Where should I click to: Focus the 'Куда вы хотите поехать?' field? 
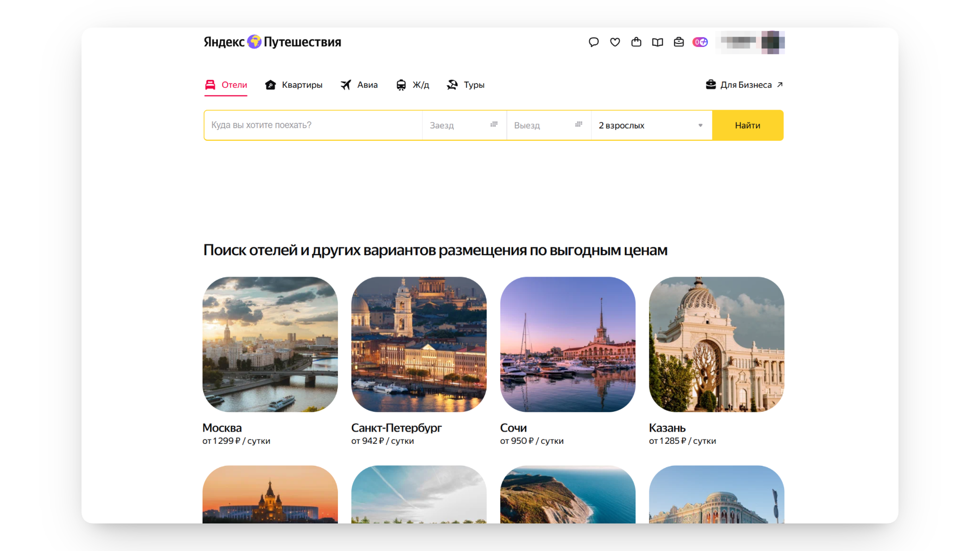pyautogui.click(x=313, y=126)
